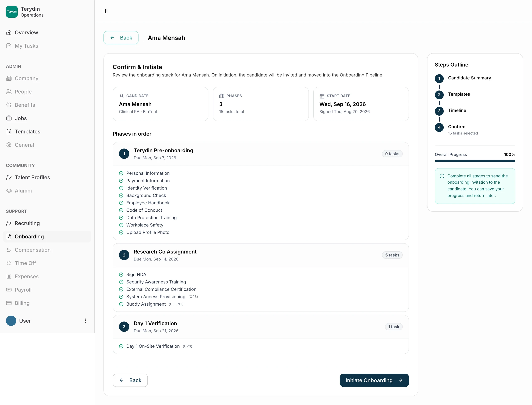Click the Overall Progress bar
532x405 pixels.
click(475, 161)
